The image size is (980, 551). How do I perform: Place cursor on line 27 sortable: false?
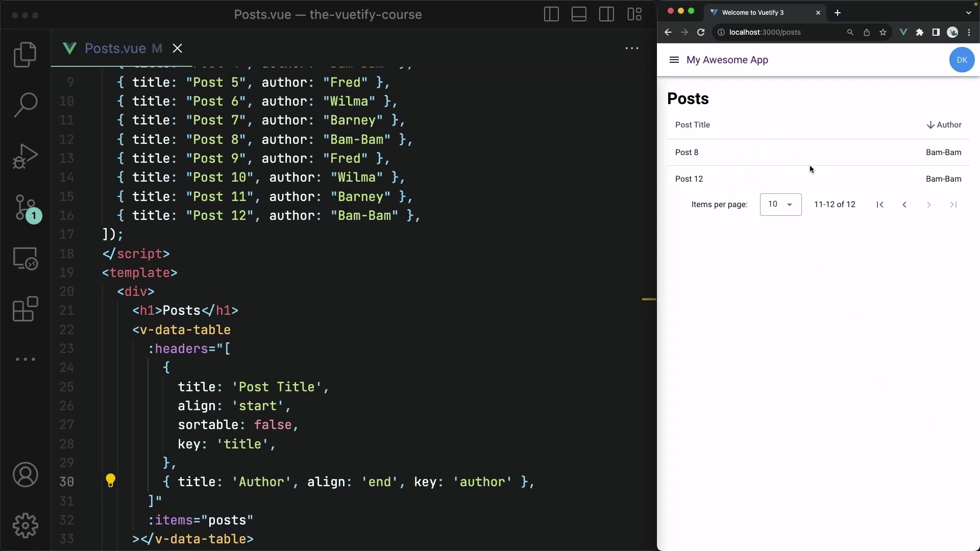click(238, 425)
